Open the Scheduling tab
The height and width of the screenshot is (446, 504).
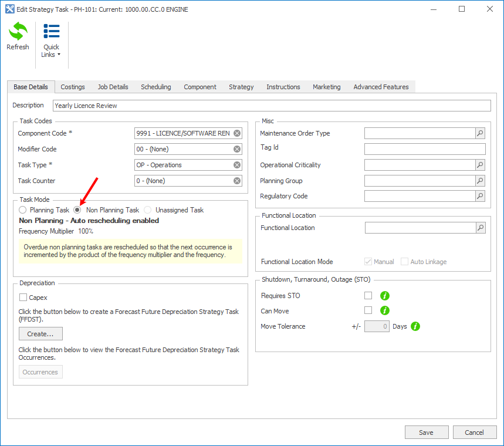pos(156,87)
